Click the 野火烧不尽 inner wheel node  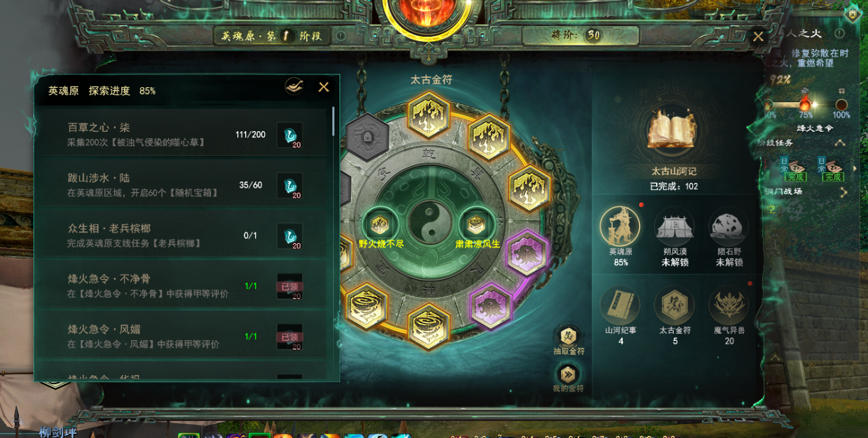point(381,224)
